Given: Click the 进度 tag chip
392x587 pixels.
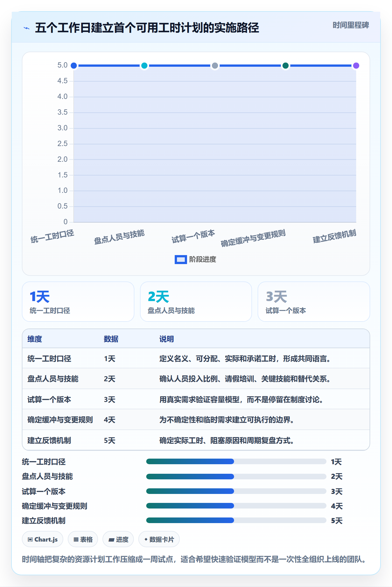Looking at the screenshot, I should 118,539.
